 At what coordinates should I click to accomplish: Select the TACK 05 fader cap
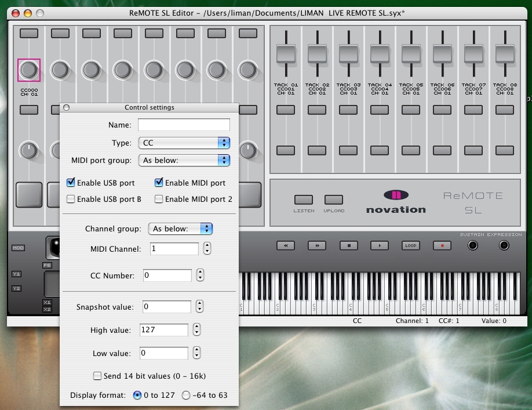coord(411,53)
